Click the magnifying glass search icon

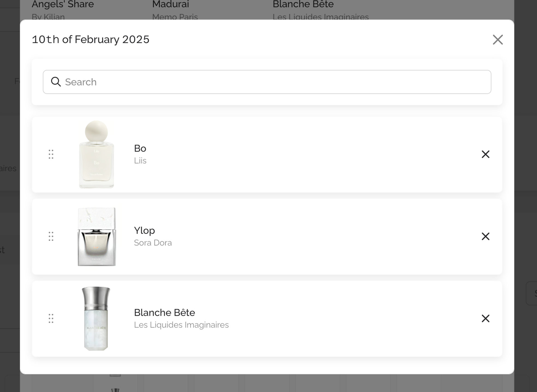coord(56,82)
